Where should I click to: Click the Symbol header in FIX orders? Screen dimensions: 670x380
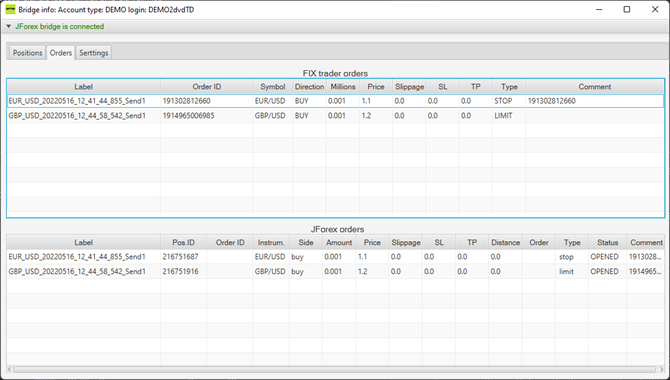pos(273,87)
